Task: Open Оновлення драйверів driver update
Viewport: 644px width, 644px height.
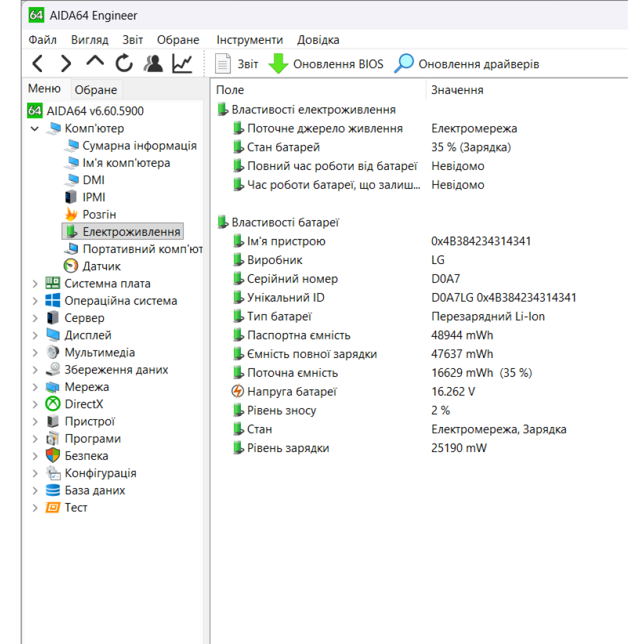Action: pyautogui.click(x=404, y=64)
